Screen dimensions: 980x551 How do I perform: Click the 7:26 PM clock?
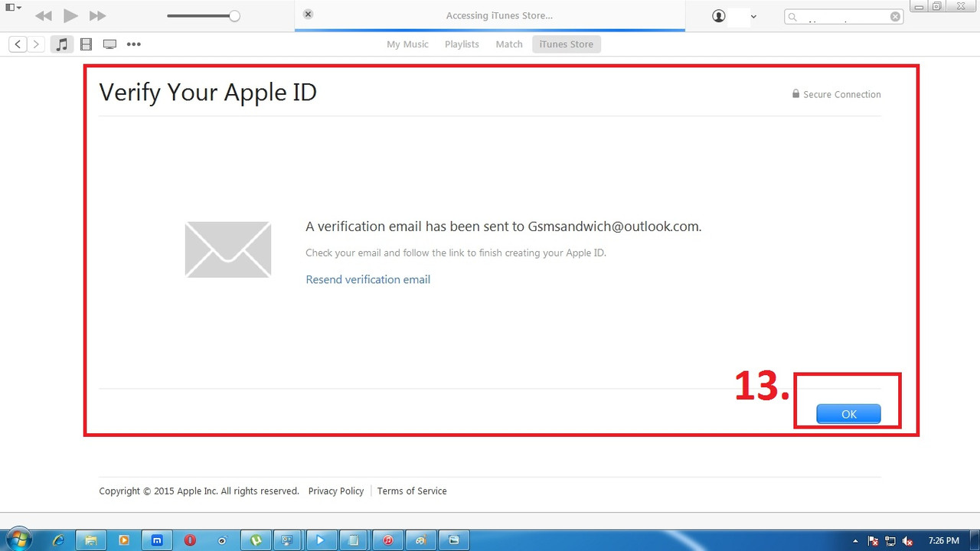point(943,541)
